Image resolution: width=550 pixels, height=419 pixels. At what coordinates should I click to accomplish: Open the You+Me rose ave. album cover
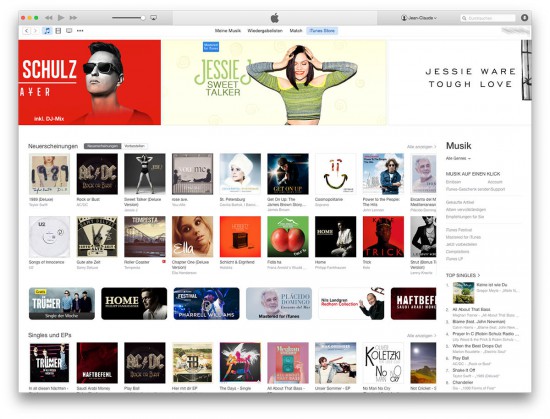(x=193, y=174)
